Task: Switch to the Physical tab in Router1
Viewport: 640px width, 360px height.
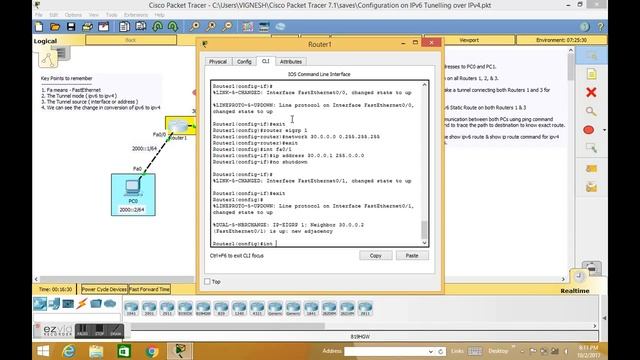Action: [x=218, y=62]
